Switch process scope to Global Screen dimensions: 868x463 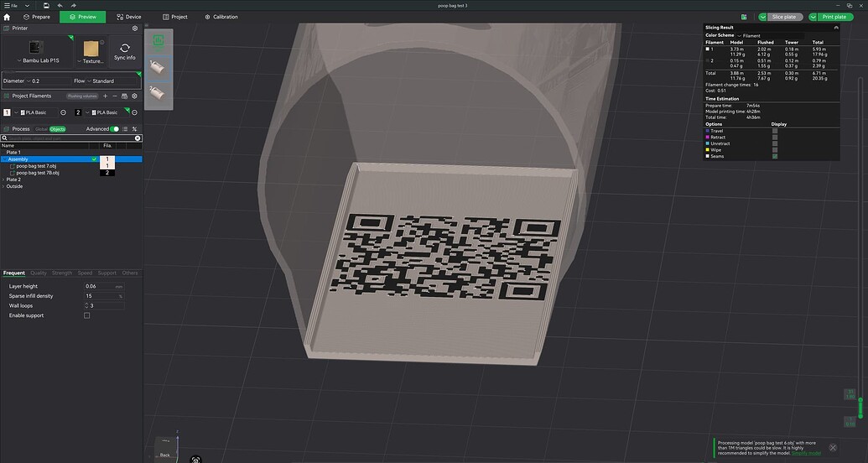[41, 129]
